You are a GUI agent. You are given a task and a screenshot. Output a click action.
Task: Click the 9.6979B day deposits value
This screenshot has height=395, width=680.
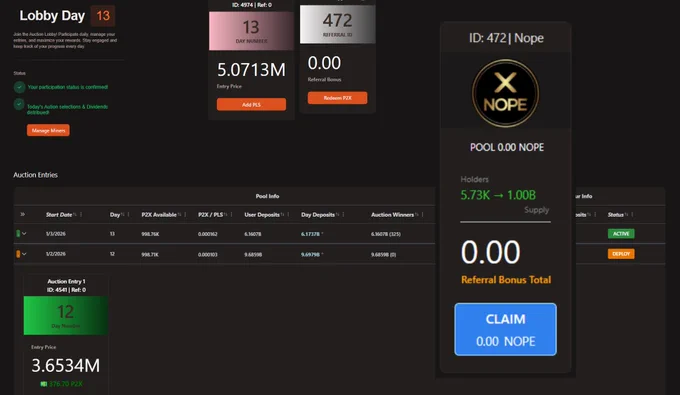point(310,255)
